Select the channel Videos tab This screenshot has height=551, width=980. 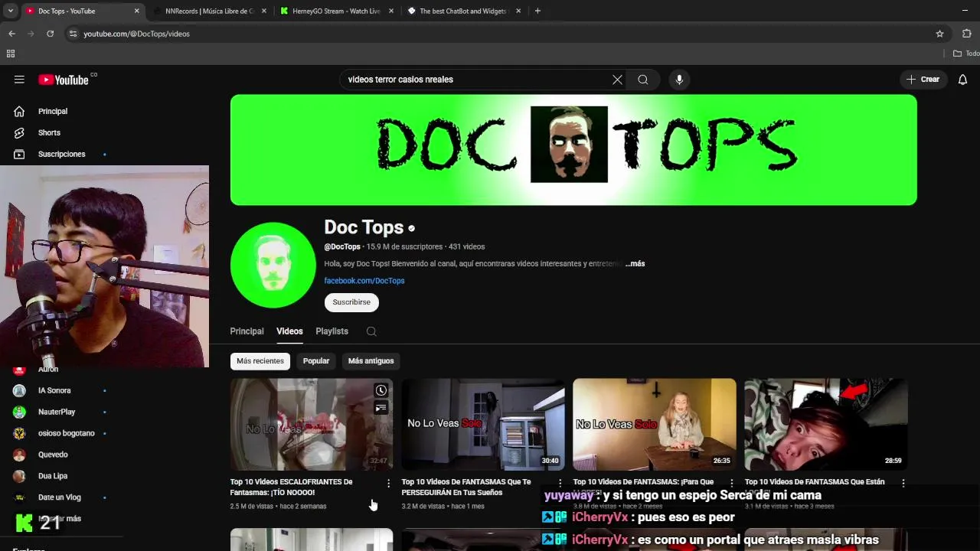(289, 331)
